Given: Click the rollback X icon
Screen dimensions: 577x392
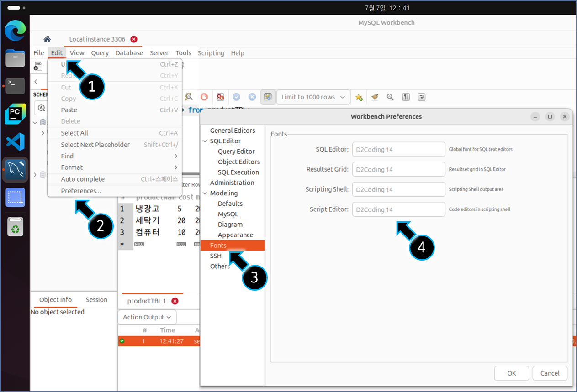Looking at the screenshot, I should click(252, 97).
